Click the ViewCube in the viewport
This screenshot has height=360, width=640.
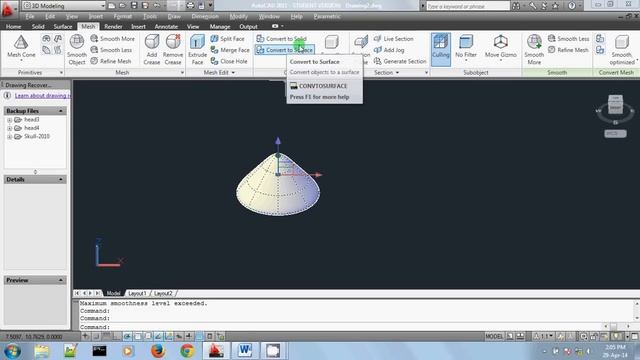point(615,104)
